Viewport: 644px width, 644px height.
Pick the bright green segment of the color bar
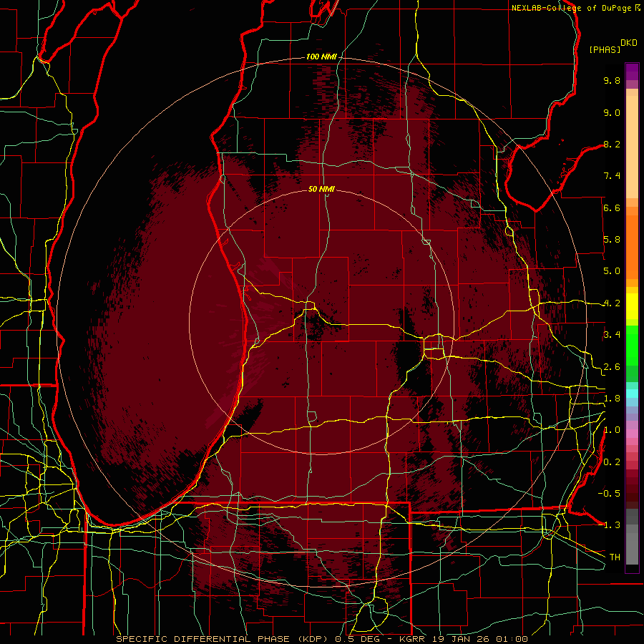(x=632, y=346)
